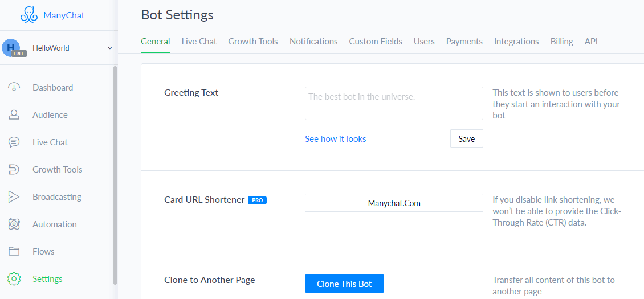Switch to the Growth Tools settings tab
The height and width of the screenshot is (299, 644).
(253, 42)
